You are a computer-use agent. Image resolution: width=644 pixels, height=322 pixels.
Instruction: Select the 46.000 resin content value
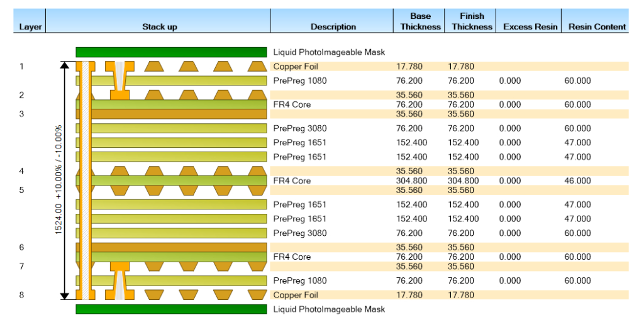coord(577,180)
